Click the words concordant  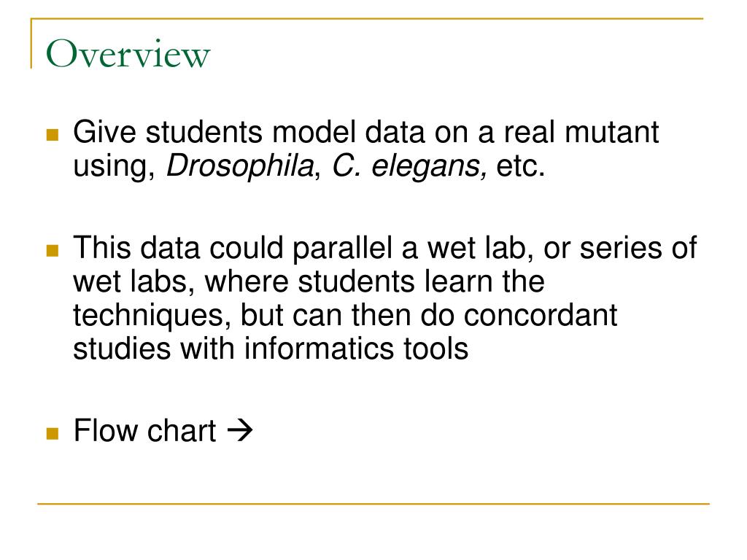pyautogui.click(x=541, y=316)
